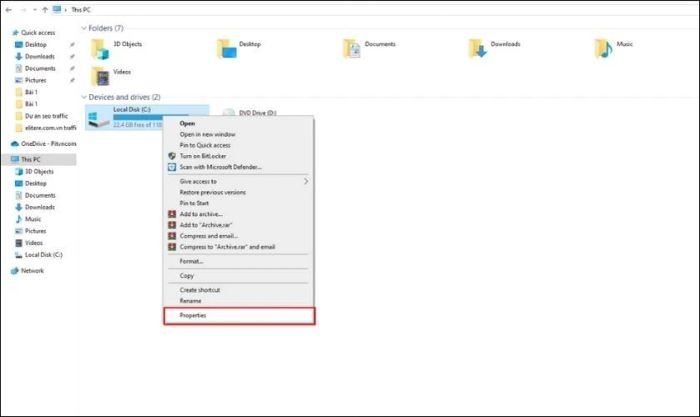Choose Pin to Quick access
This screenshot has width=700, height=417.
[x=238, y=145]
